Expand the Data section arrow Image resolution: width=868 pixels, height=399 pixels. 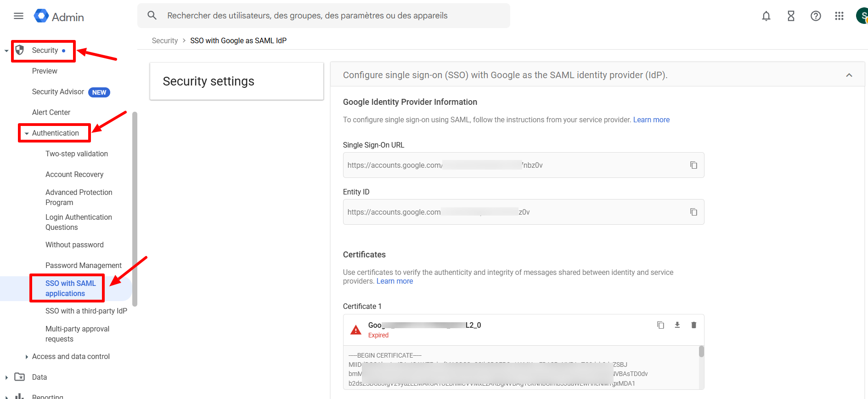[x=6, y=377]
